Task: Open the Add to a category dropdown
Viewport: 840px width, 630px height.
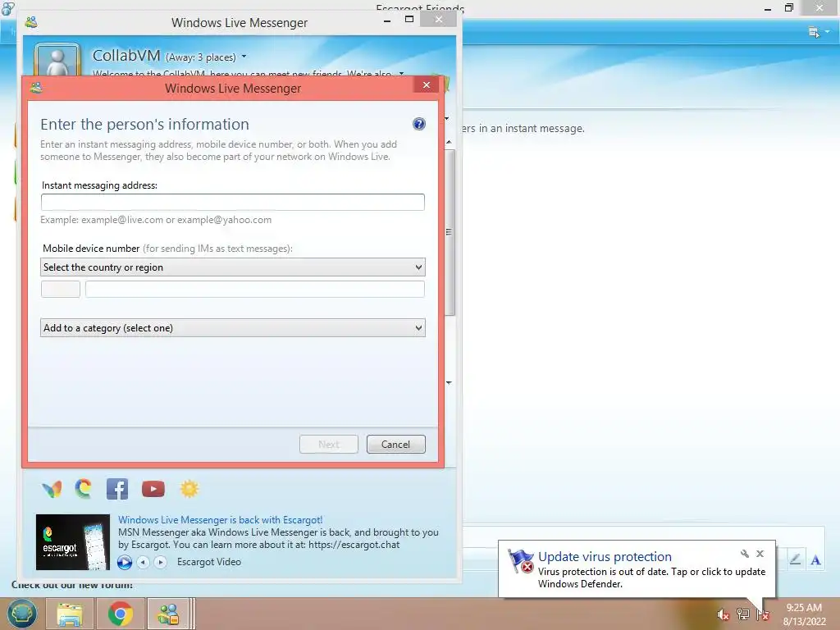Action: 232,328
